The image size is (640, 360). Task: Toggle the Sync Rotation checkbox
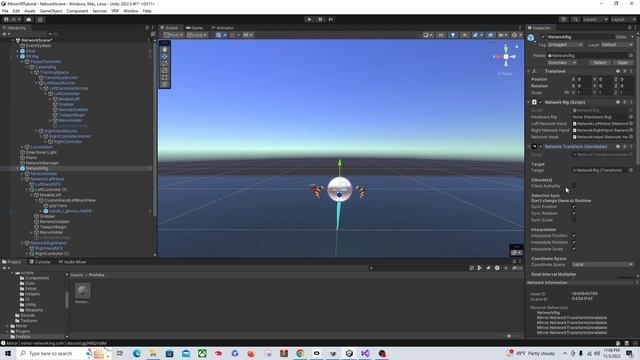[573, 213]
